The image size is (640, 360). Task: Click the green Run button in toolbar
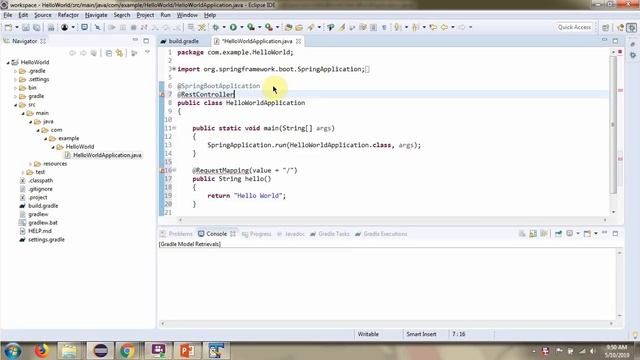[233, 27]
